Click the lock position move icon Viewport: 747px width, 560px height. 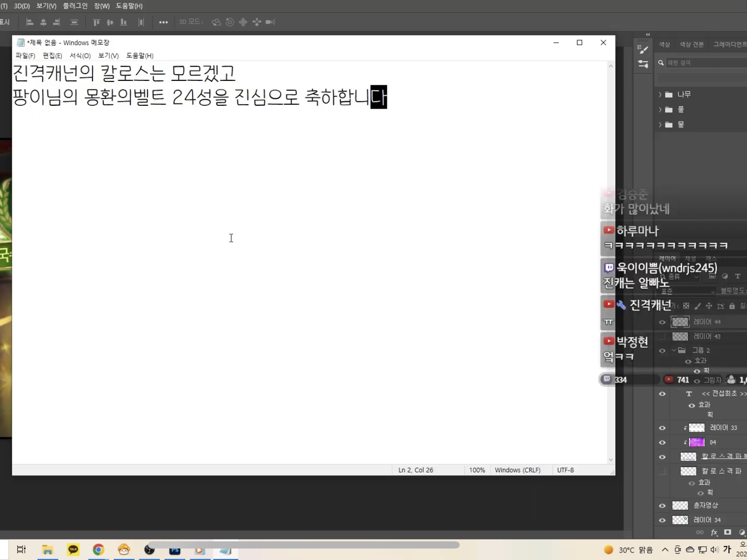(709, 306)
